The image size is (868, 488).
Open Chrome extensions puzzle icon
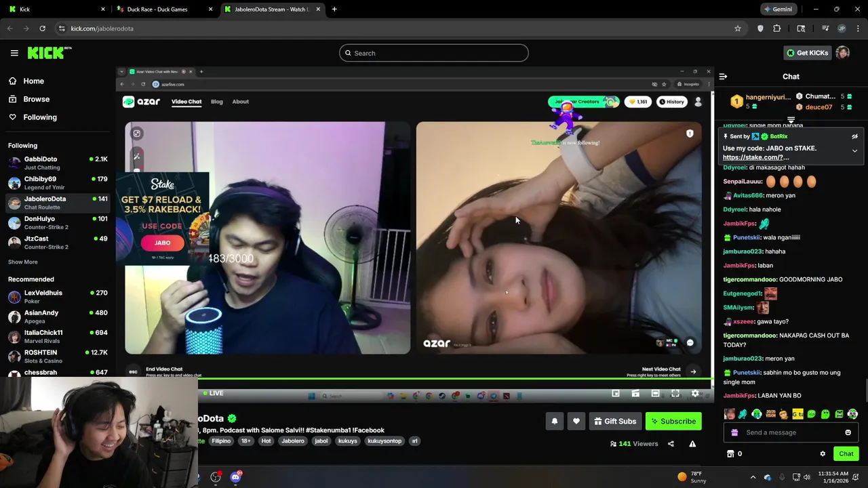pos(777,28)
